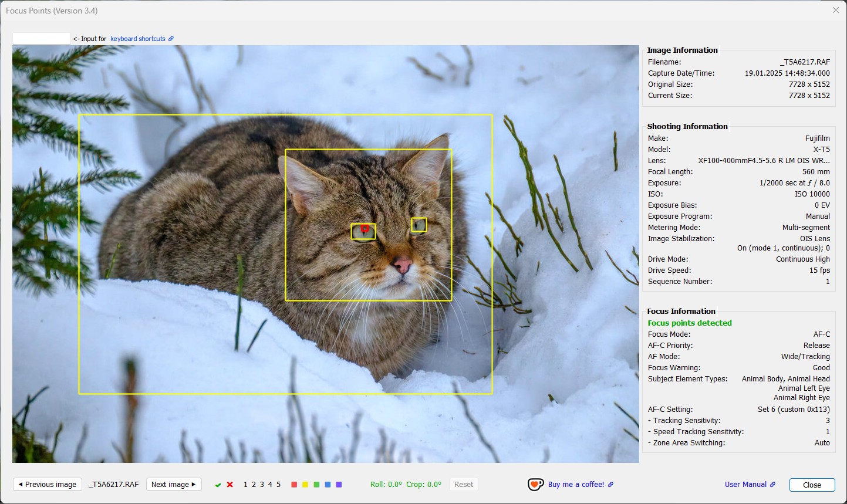Set rating to 2 stars
Viewport: 847px width, 504px height.
click(254, 485)
